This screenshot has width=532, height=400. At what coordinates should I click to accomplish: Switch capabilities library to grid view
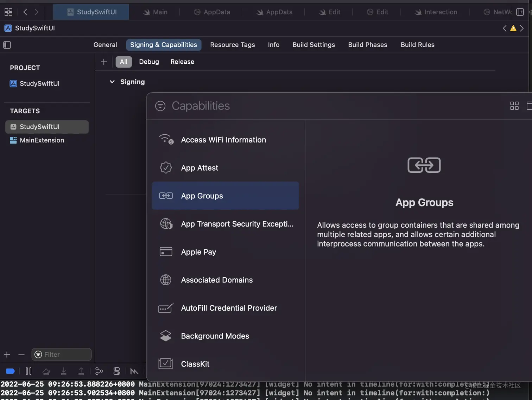point(514,106)
